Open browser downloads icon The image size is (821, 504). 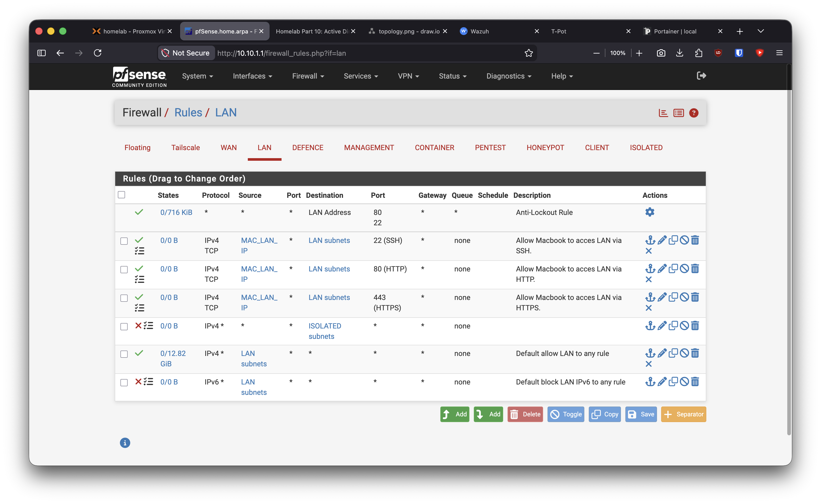[x=679, y=53]
